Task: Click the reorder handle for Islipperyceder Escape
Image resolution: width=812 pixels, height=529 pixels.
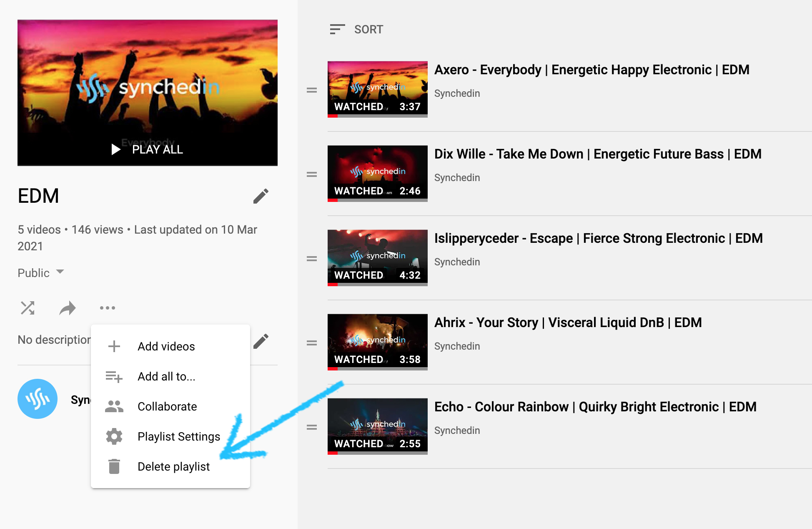Action: point(312,259)
